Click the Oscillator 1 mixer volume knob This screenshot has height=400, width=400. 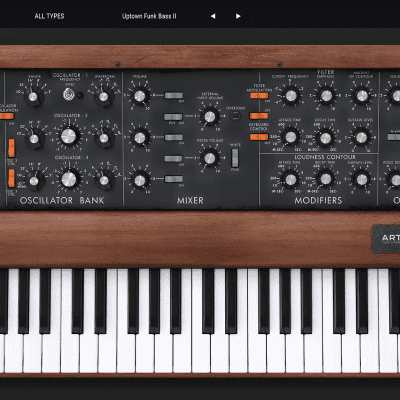[x=140, y=96]
